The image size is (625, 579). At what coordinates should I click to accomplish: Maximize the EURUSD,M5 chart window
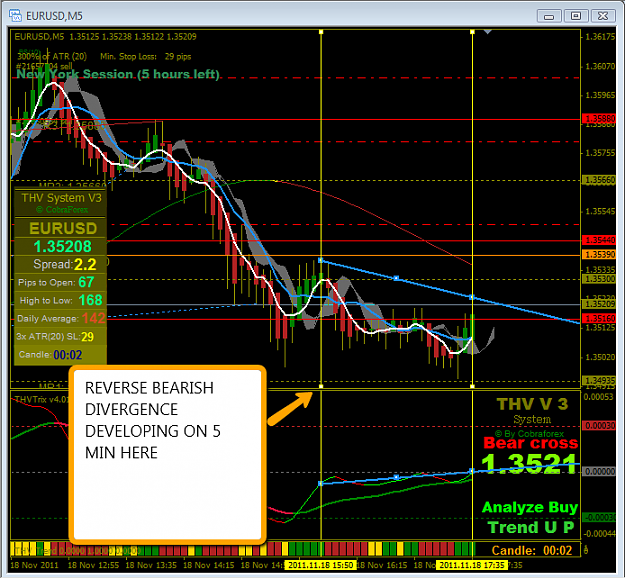(x=576, y=16)
